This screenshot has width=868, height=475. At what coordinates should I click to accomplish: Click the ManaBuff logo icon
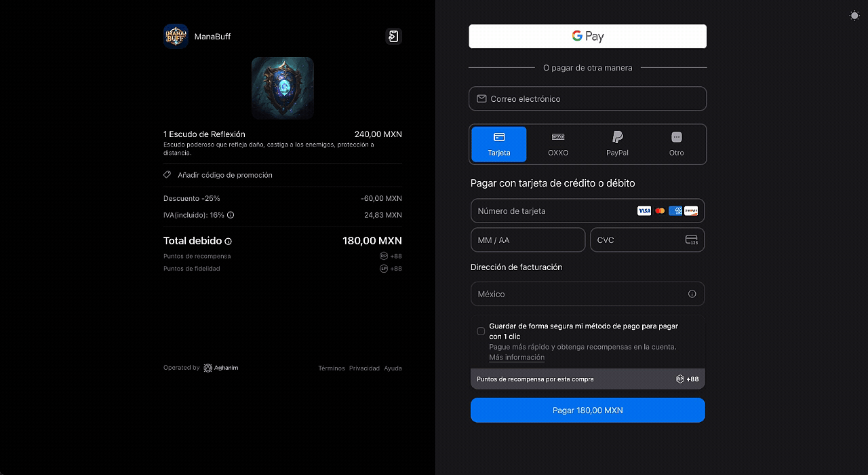click(176, 37)
